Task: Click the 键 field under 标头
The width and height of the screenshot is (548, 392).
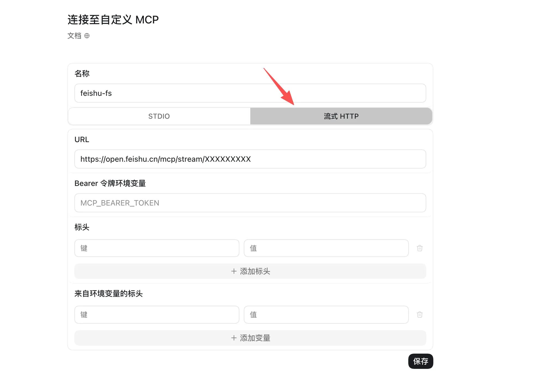Action: [x=157, y=248]
